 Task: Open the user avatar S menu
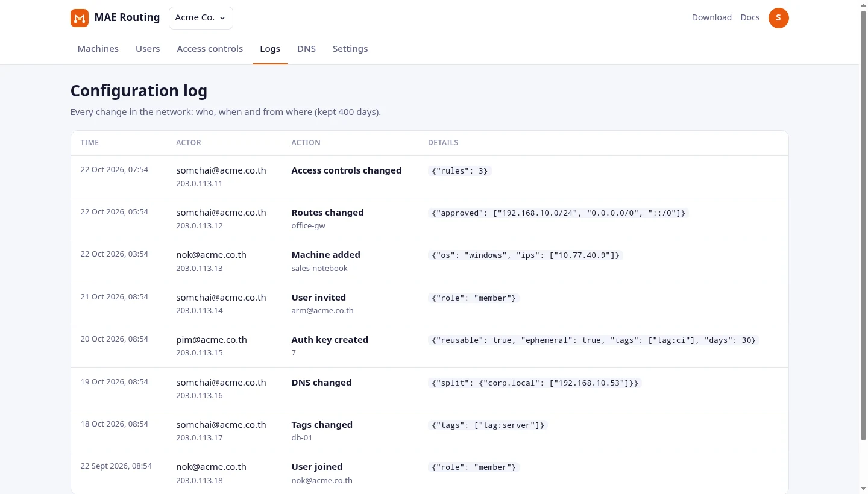(778, 18)
